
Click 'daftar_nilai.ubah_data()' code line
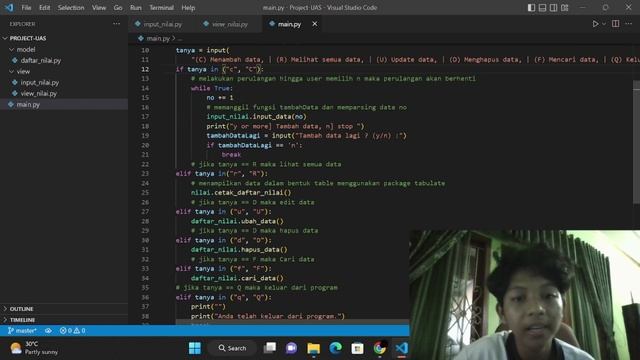(x=237, y=221)
